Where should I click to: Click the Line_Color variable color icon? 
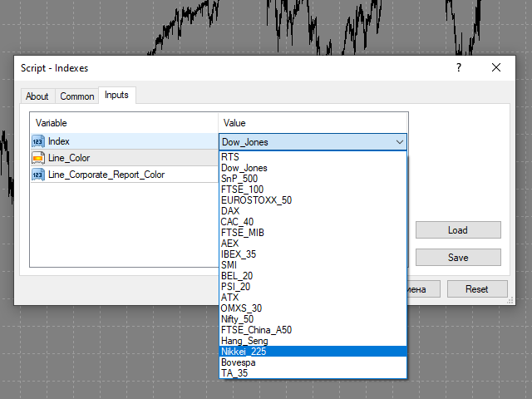tap(38, 158)
